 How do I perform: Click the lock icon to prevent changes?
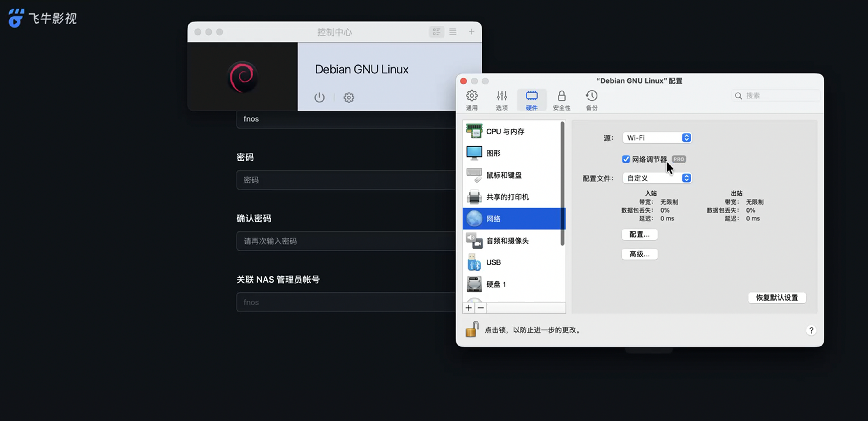(472, 329)
